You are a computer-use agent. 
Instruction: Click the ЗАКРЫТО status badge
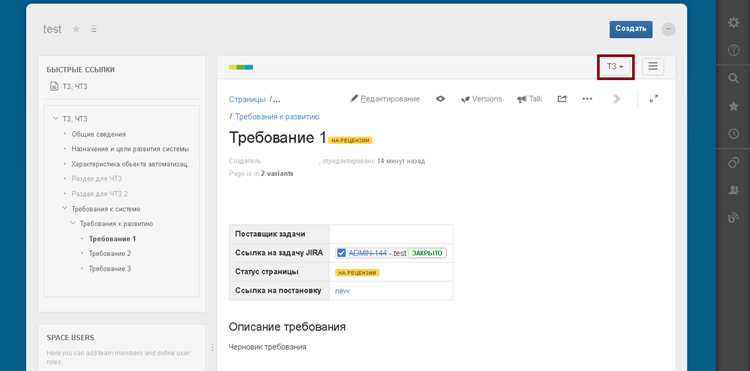[427, 253]
